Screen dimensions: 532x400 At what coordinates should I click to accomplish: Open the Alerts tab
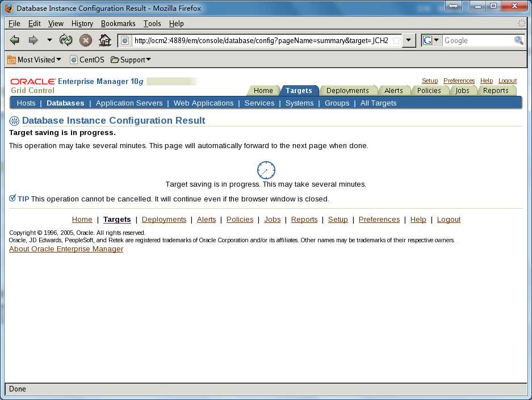click(393, 91)
